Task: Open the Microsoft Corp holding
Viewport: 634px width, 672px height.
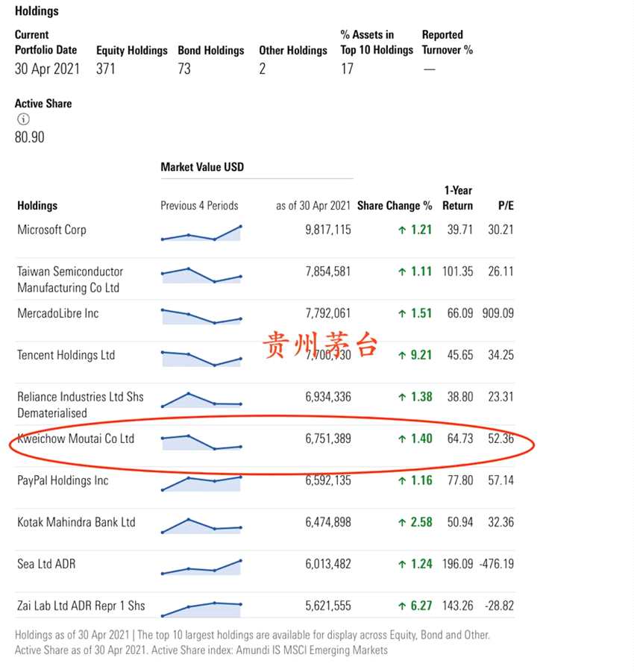Action: (x=51, y=230)
